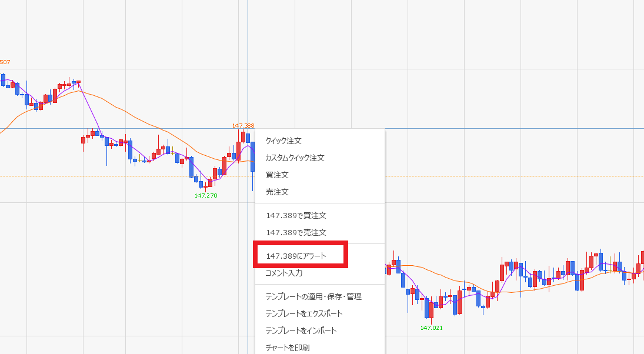Select クイック注文 in the context menu
Screen dimensions: 644x354
click(283, 141)
